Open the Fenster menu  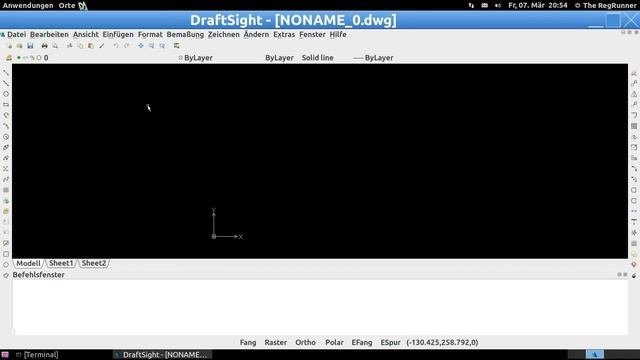point(312,35)
